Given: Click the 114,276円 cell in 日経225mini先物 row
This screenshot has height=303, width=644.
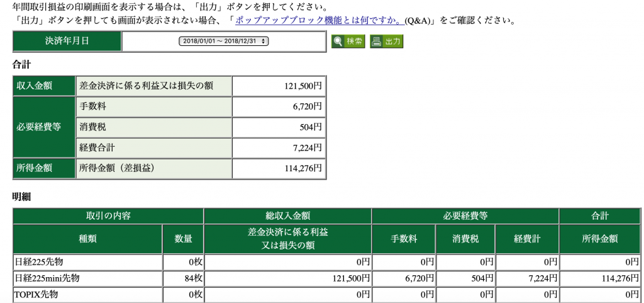Looking at the screenshot, I should (600, 278).
